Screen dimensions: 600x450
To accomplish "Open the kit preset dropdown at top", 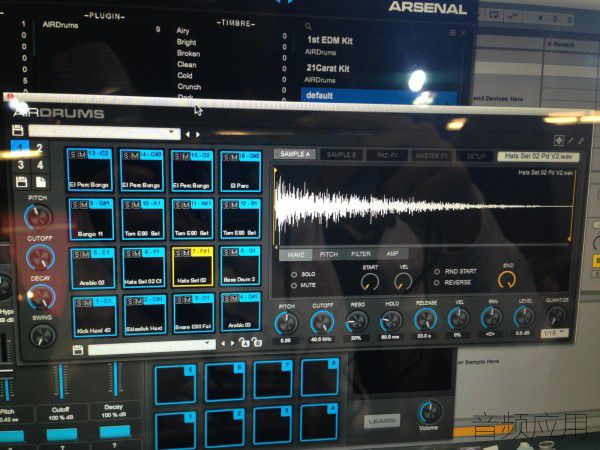I will 104,132.
